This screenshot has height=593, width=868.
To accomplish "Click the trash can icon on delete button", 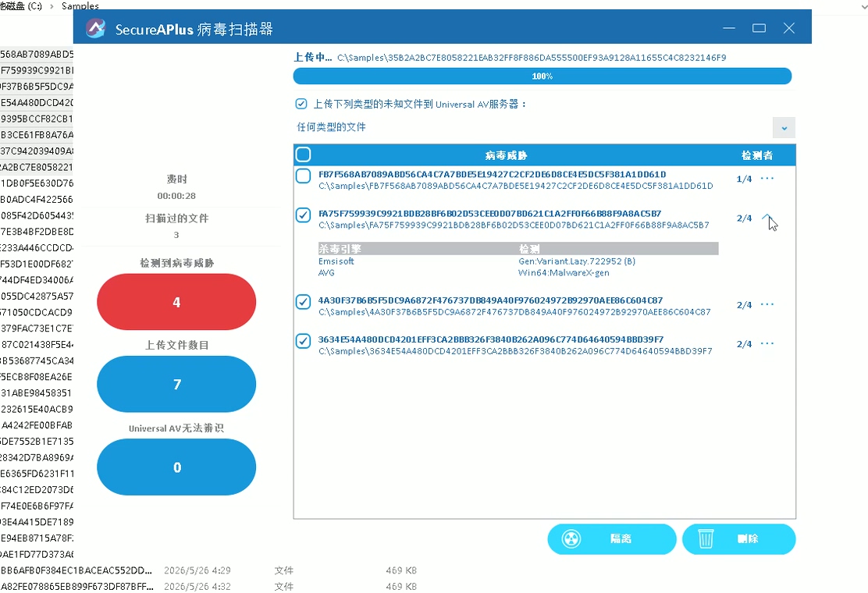I will click(706, 539).
